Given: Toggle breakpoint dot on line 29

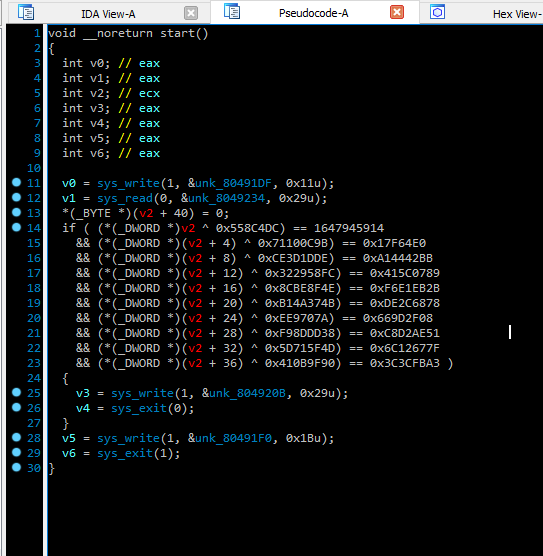Looking at the screenshot, I should coord(16,452).
